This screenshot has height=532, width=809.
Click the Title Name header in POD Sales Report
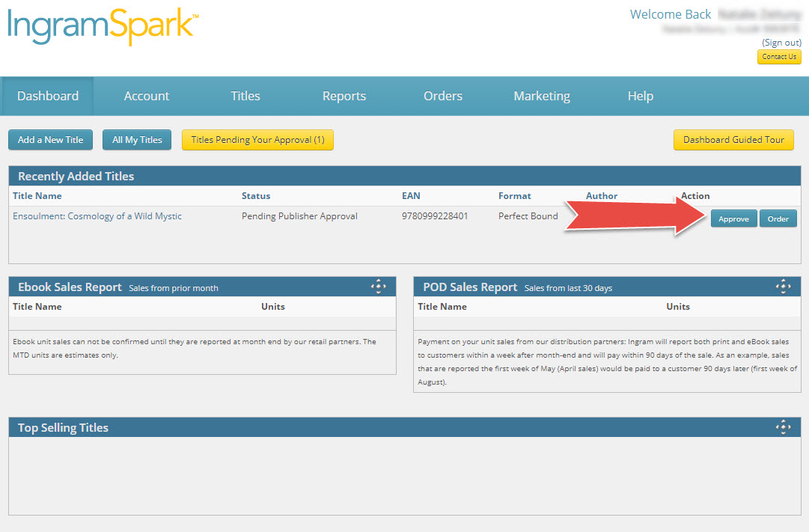point(442,307)
